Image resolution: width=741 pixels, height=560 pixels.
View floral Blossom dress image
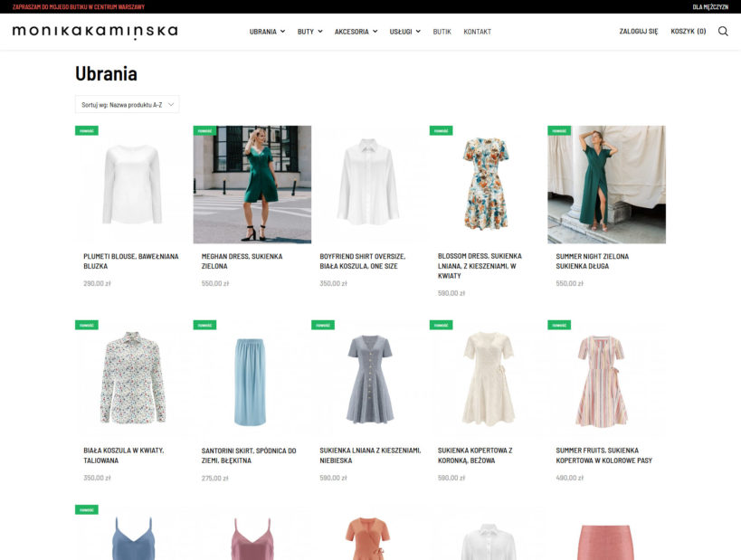coord(489,185)
